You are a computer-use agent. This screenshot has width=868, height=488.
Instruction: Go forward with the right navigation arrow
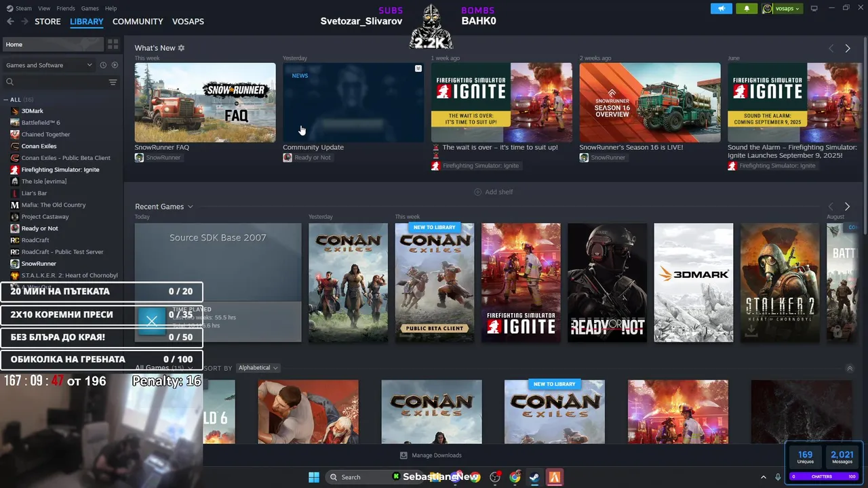pos(24,22)
